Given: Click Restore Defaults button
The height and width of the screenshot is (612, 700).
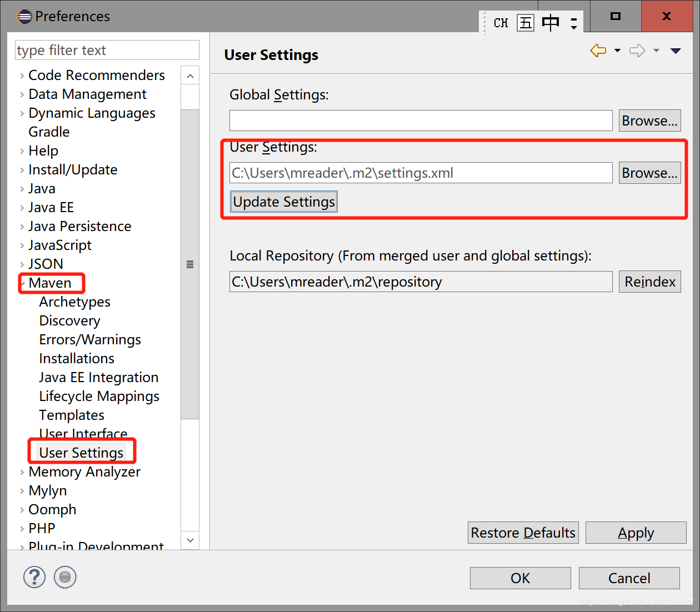Looking at the screenshot, I should (x=523, y=533).
